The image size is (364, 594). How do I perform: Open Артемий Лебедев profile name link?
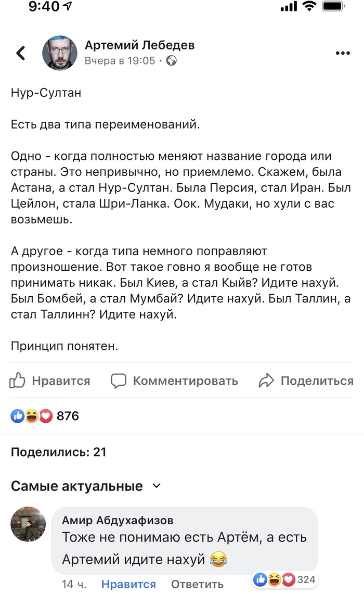click(139, 45)
